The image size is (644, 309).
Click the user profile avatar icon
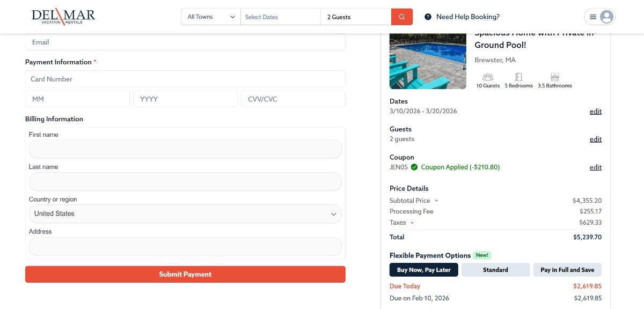(606, 17)
